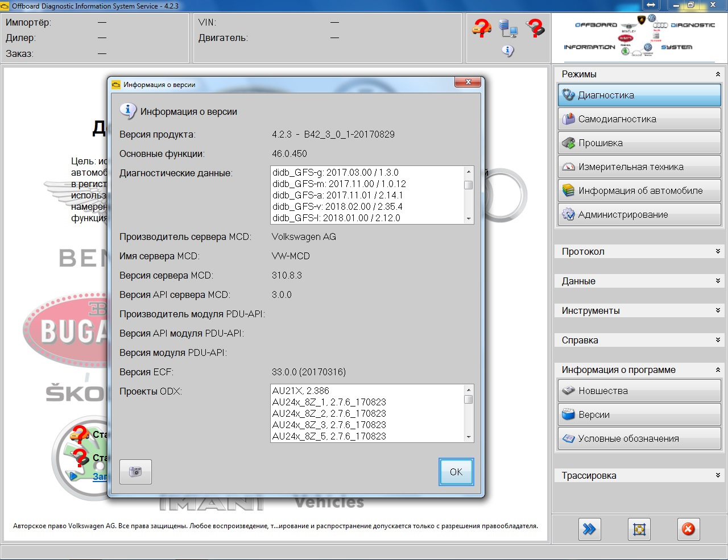Click the ODX projects scrollbar thumb
728x560 pixels.
tap(469, 399)
